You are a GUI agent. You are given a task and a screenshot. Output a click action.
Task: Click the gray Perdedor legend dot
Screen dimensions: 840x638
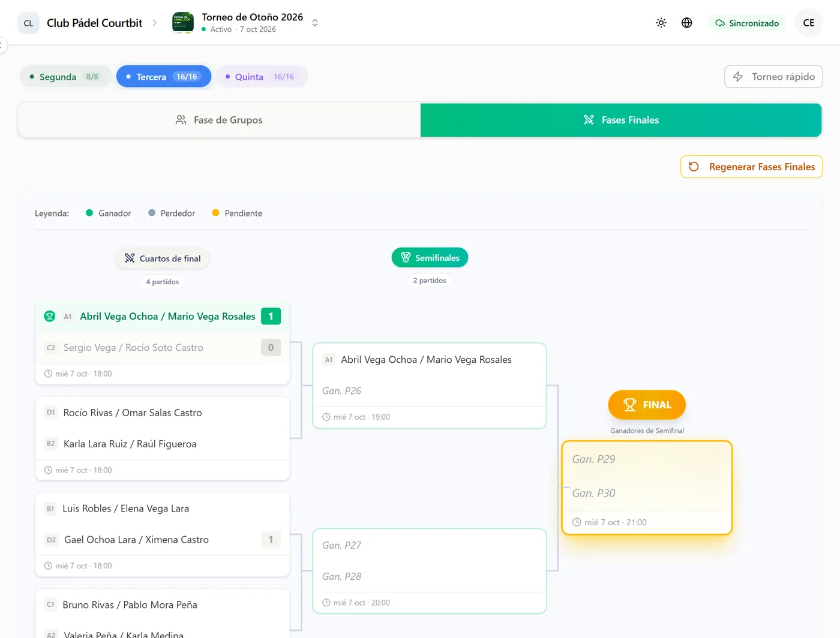[152, 213]
